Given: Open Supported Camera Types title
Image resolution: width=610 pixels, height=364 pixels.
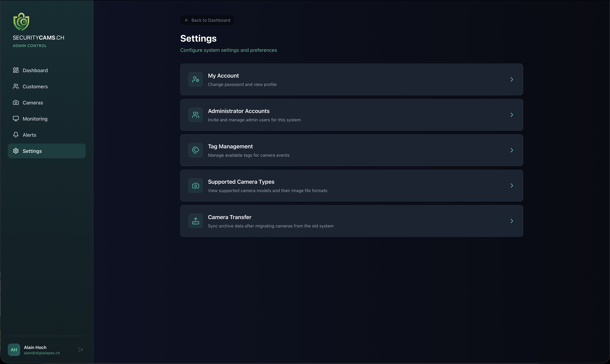Looking at the screenshot, I should coord(241,182).
